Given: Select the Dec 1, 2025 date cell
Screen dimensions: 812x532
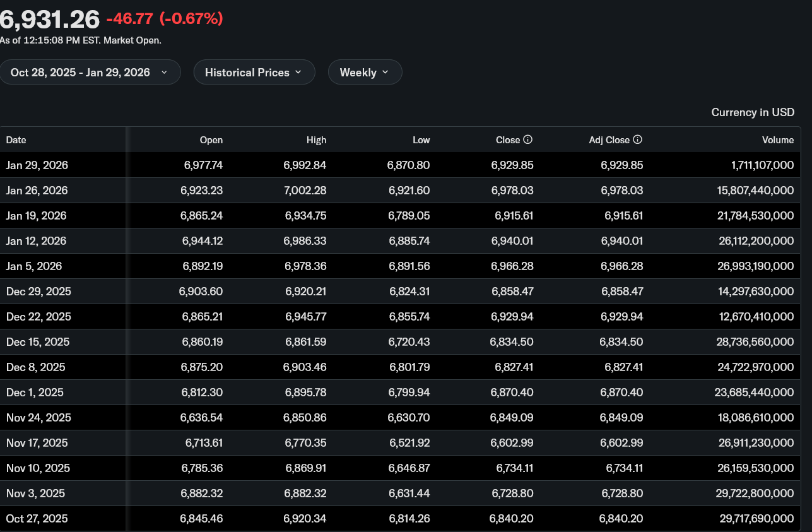Looking at the screenshot, I should click(x=35, y=393).
